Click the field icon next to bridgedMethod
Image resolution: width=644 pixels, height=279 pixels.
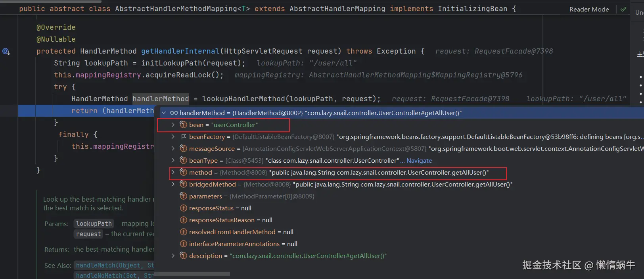(x=183, y=184)
